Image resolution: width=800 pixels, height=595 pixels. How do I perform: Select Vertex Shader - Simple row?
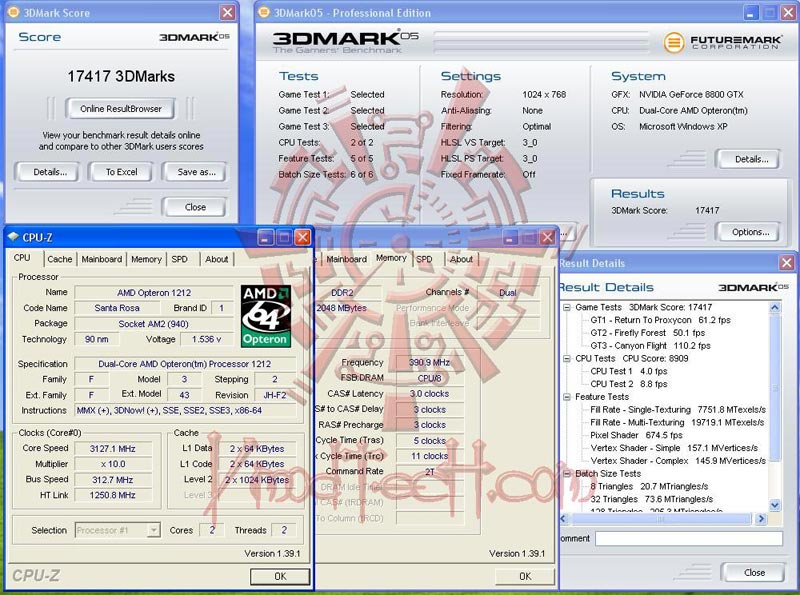(x=673, y=448)
